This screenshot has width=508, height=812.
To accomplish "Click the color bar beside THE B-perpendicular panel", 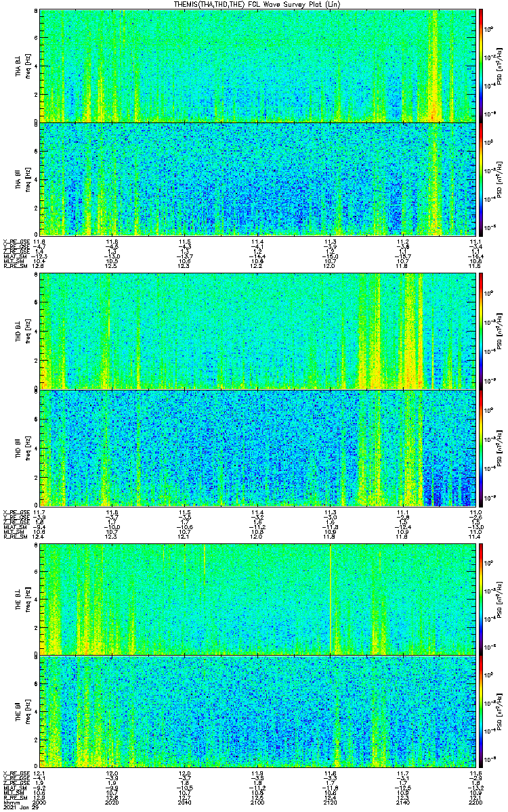I will pos(481,598).
